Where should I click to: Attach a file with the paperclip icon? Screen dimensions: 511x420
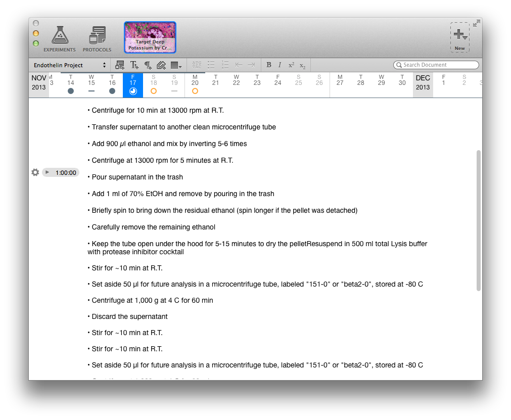coord(161,65)
